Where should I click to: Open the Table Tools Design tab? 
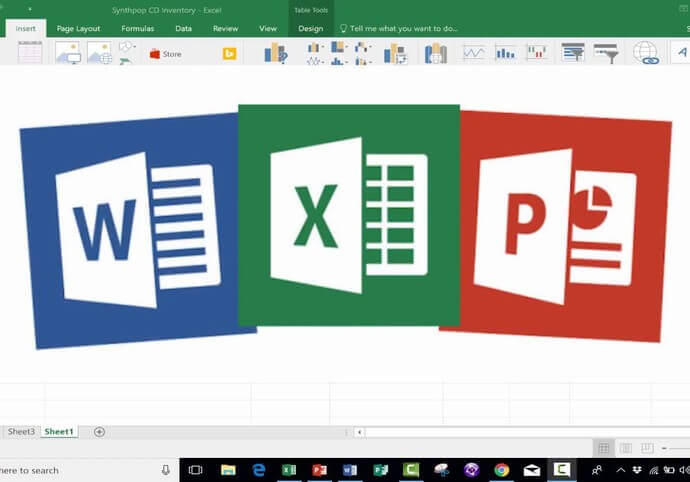(x=311, y=29)
